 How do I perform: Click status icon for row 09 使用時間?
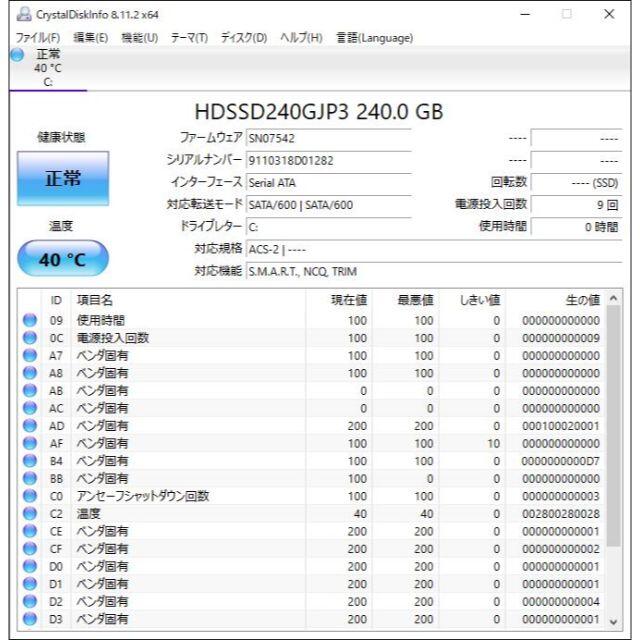coord(29,320)
